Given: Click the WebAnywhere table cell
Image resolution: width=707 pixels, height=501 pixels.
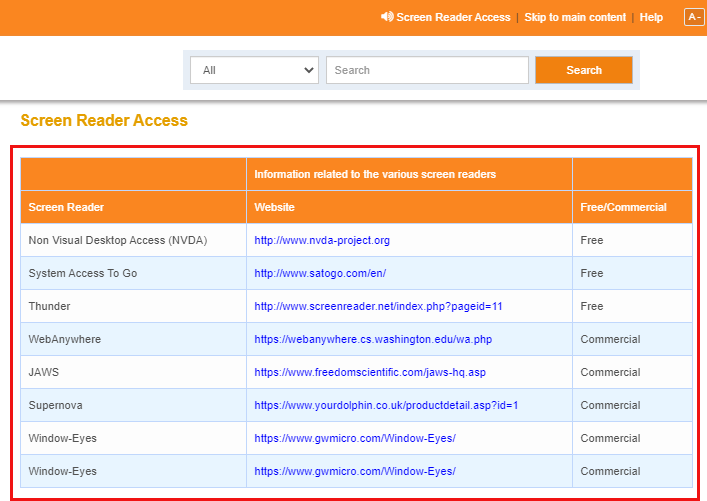Looking at the screenshot, I should tap(133, 339).
